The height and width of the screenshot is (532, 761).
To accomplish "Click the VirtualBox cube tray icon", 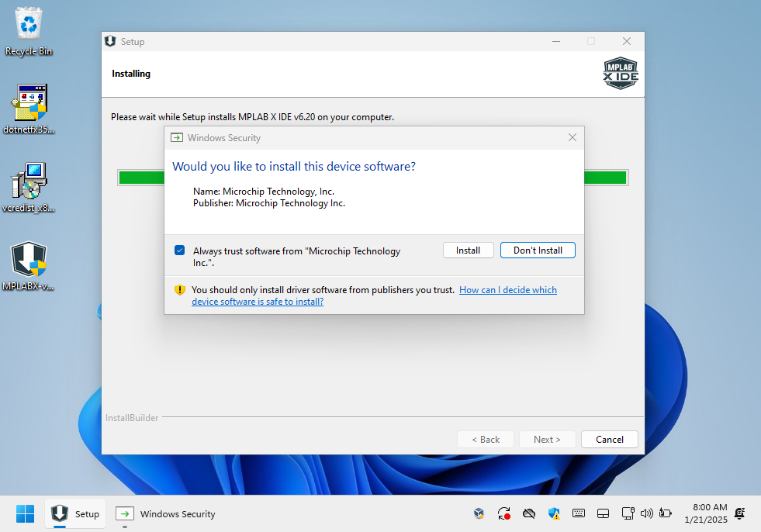I will click(x=479, y=513).
